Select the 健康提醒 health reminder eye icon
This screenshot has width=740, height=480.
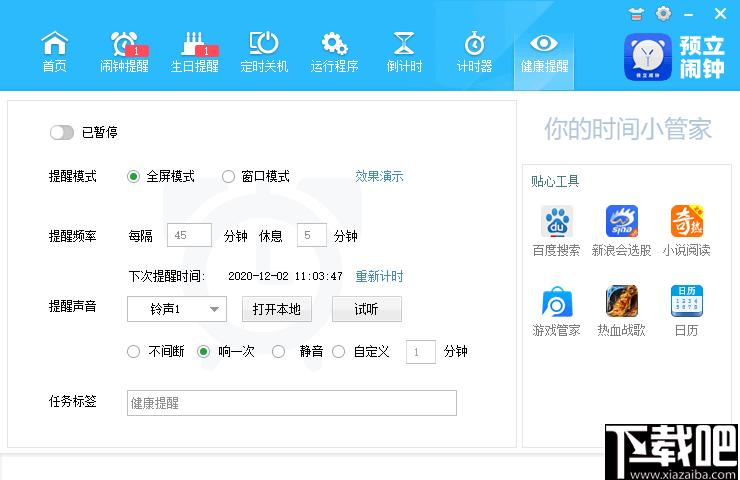(544, 43)
